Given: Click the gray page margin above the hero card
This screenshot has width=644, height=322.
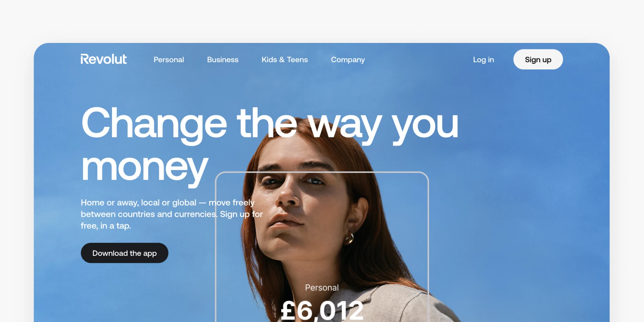Looking at the screenshot, I should (322, 21).
